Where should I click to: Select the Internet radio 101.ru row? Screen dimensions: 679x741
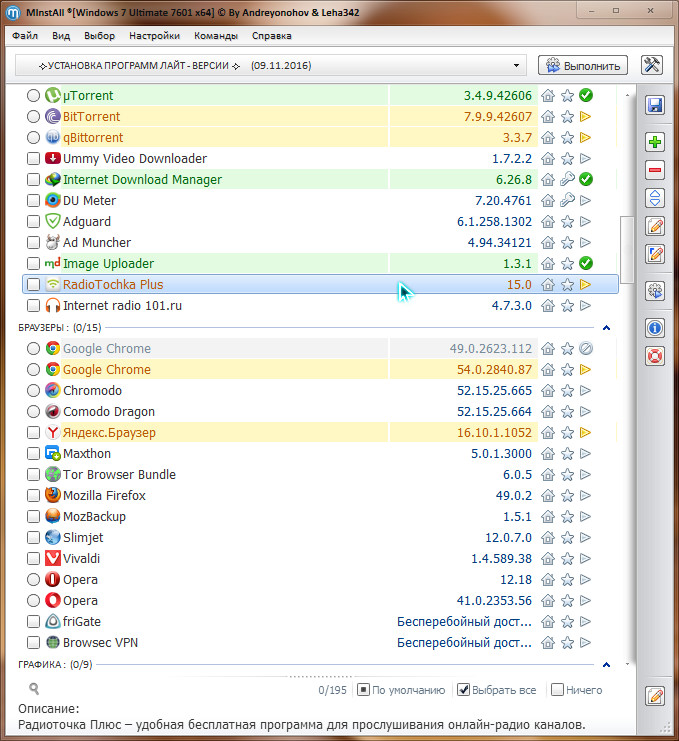click(x=320, y=306)
